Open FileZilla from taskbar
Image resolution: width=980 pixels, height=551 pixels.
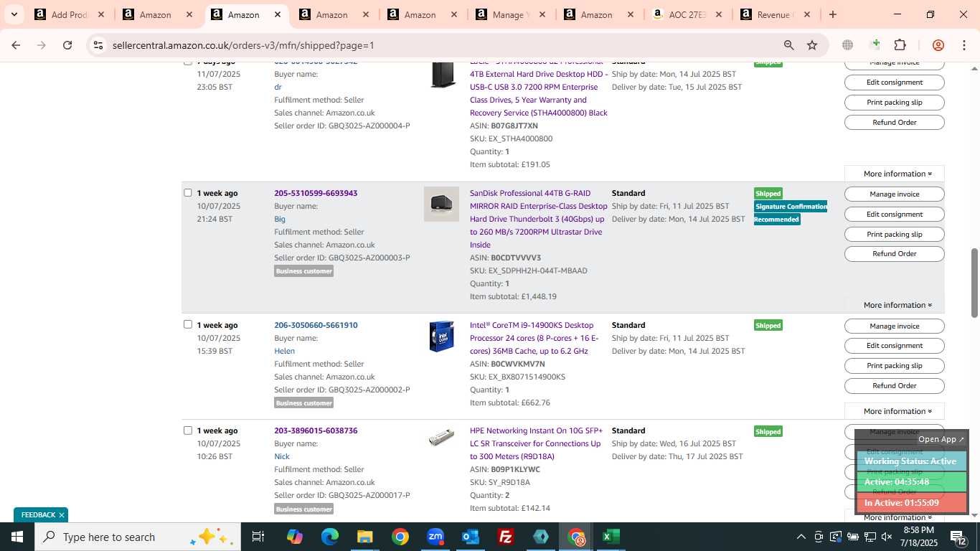506,537
